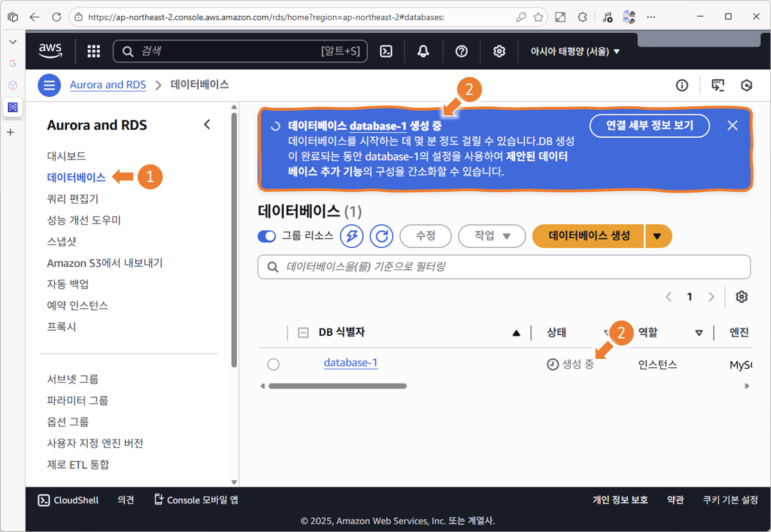Open the browser tab actions icon

13,17
